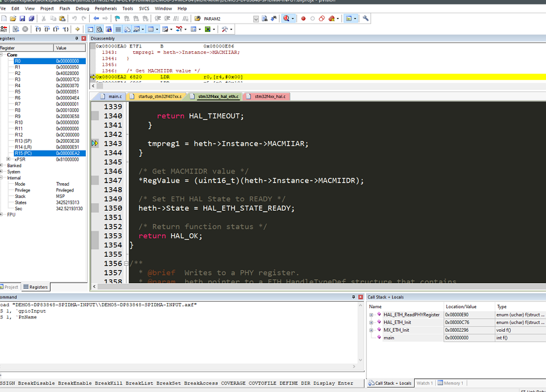Expand the Banked register group

[x=2, y=165]
